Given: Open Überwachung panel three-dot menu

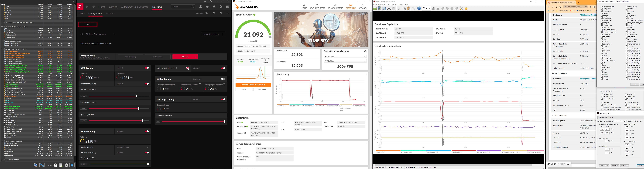Looking at the screenshot, I should coord(366,75).
